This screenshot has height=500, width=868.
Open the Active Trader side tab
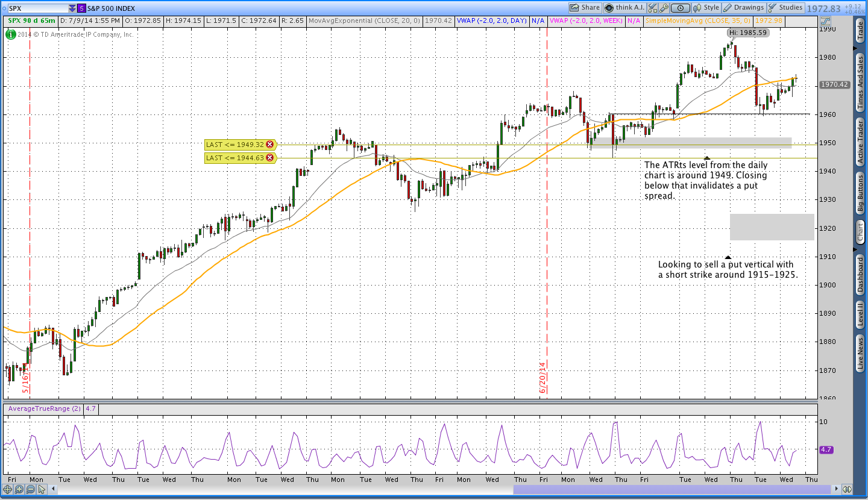point(860,142)
